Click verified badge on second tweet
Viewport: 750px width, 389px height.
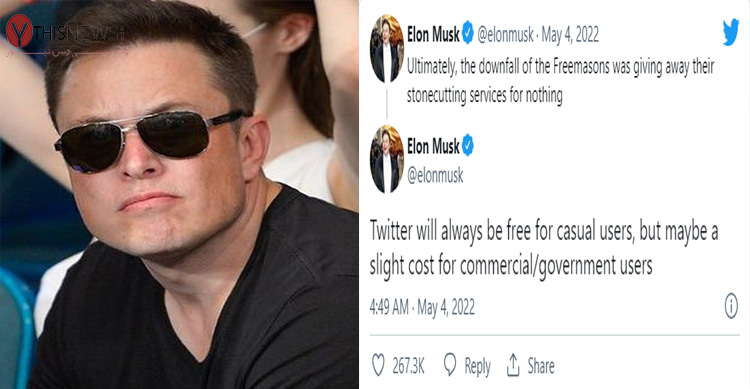click(467, 145)
